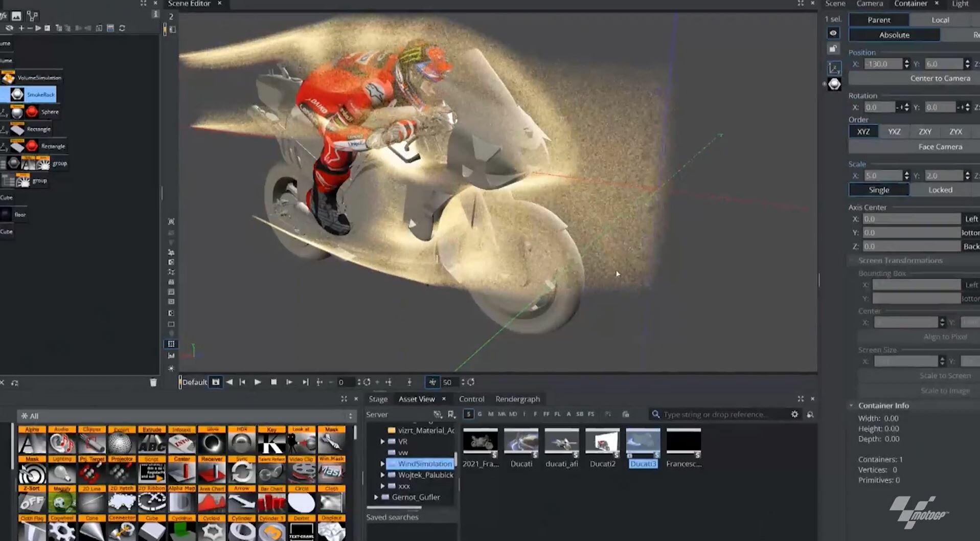Open the Light properties tab

point(960,4)
